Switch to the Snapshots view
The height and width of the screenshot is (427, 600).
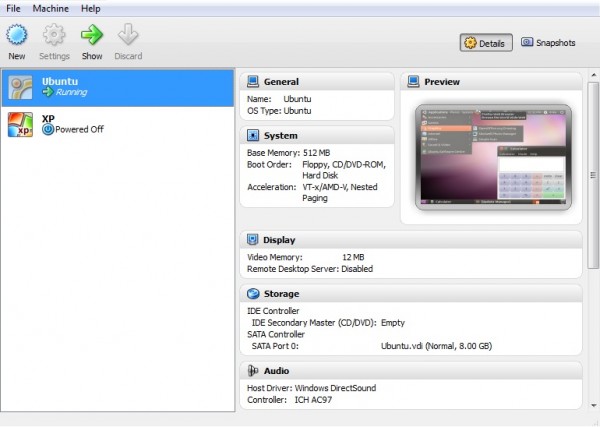click(x=548, y=42)
